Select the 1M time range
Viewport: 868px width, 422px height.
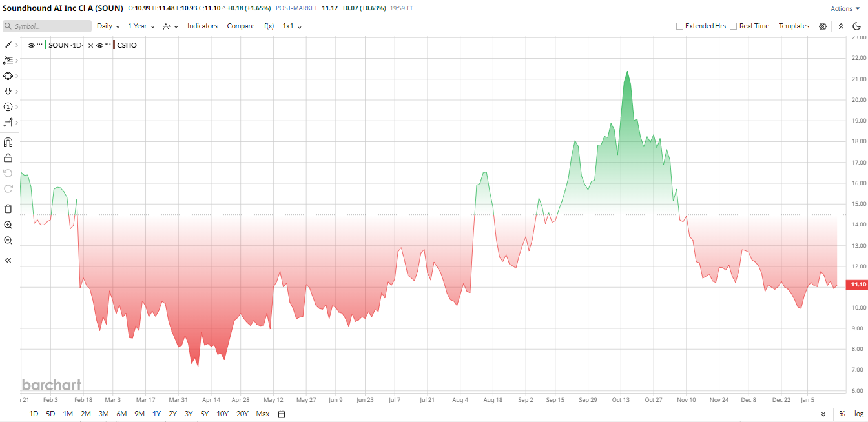coord(68,414)
